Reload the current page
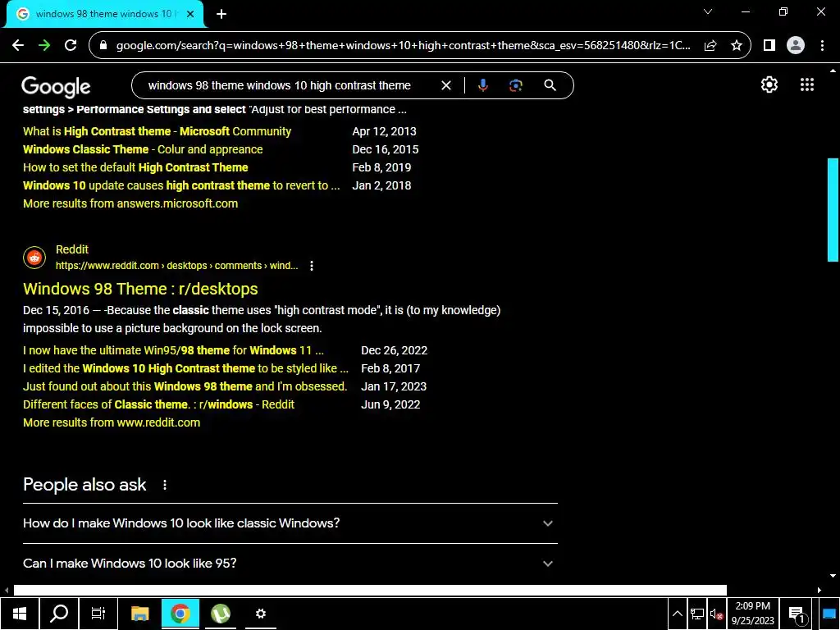The image size is (840, 630). (x=71, y=45)
